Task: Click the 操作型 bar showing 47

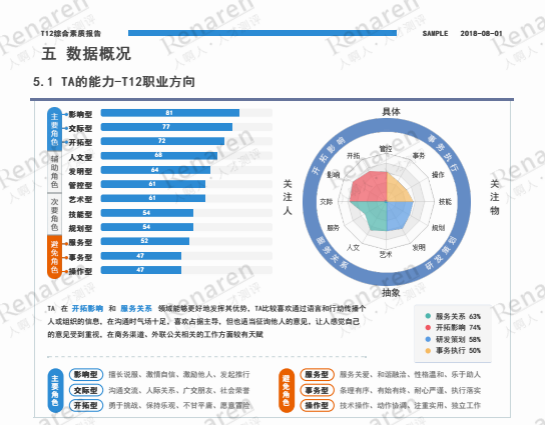Action: 141,270
